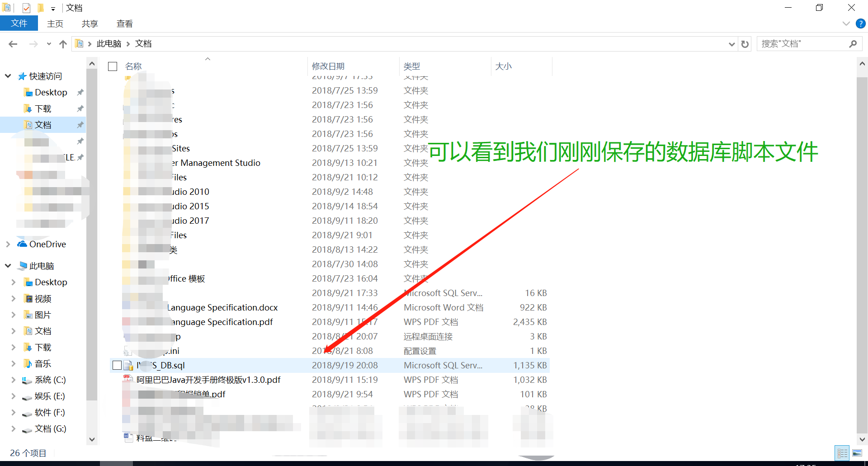This screenshot has height=466, width=868.
Task: Sort files by 大小 column
Action: point(504,66)
